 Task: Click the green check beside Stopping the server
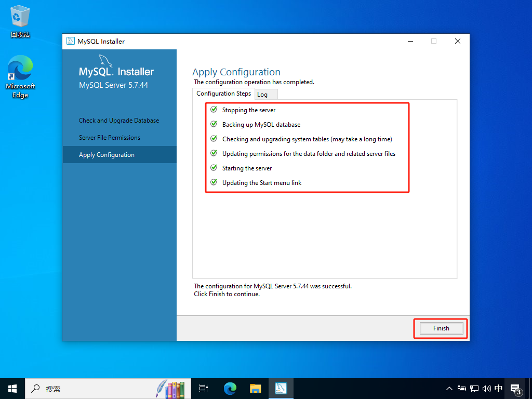pos(214,110)
